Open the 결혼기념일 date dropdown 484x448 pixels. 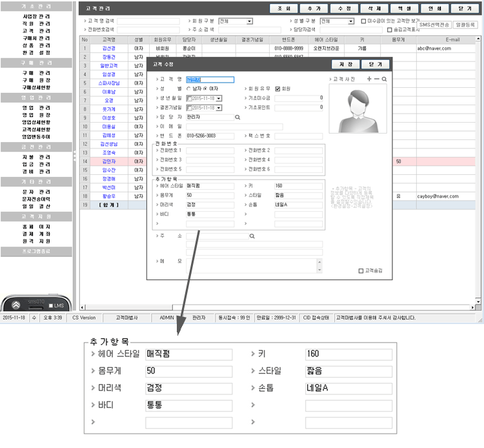click(x=219, y=108)
